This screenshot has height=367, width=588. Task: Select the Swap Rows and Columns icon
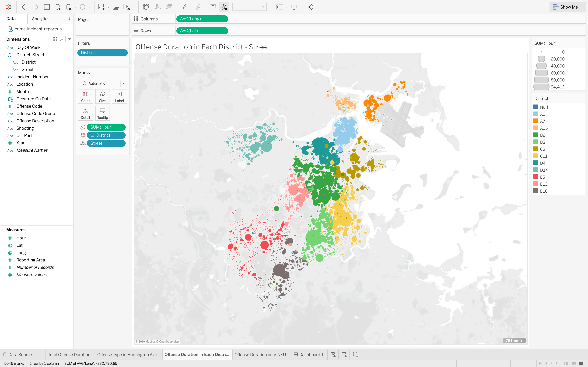[146, 7]
